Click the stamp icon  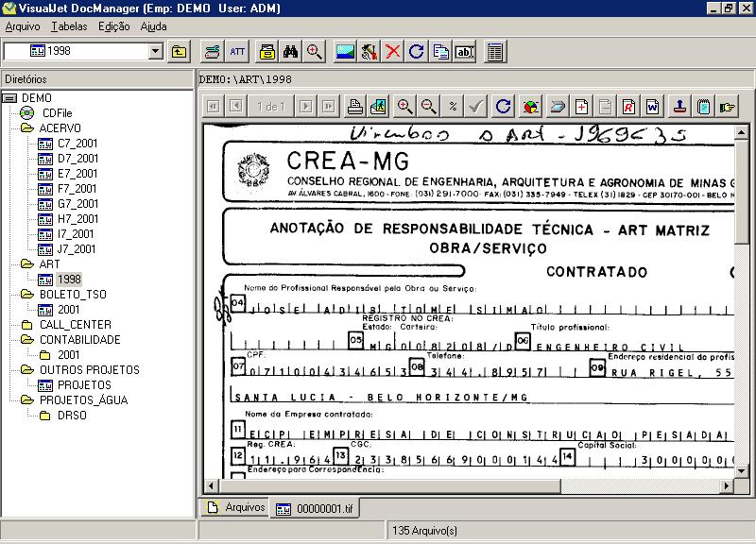tap(679, 107)
